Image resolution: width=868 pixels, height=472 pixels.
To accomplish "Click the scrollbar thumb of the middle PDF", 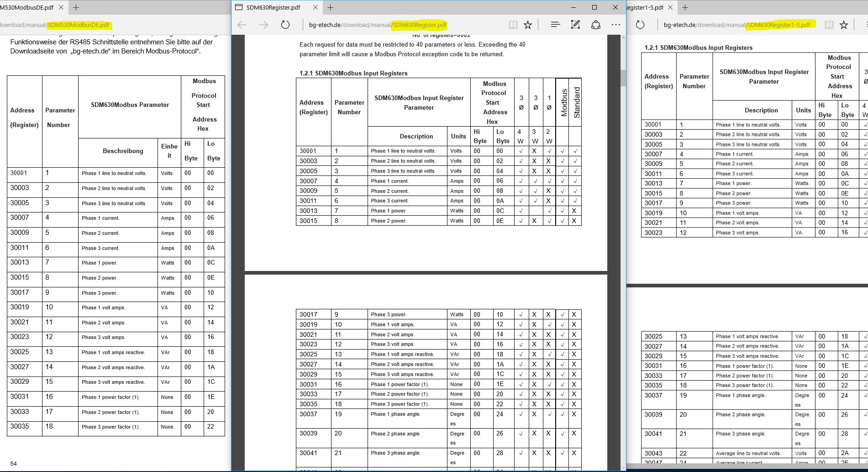I will click(x=623, y=78).
